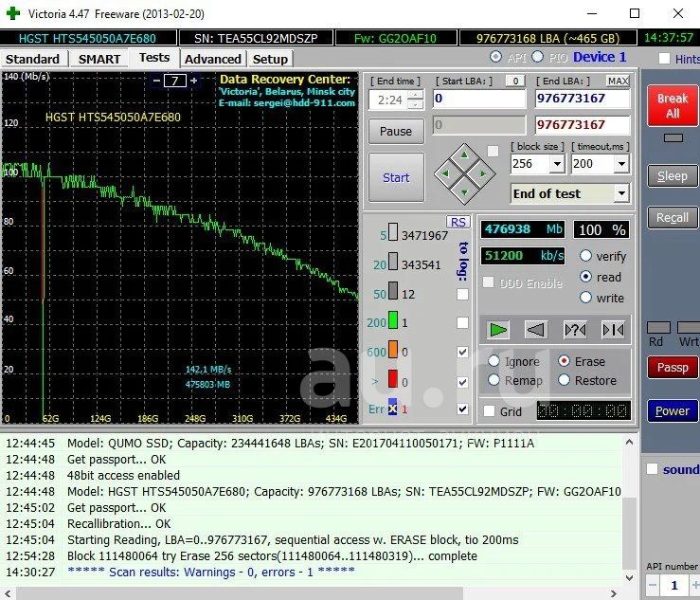Click horizontal scrollbar right arrow in log
700x600 pixels.
tap(614, 593)
